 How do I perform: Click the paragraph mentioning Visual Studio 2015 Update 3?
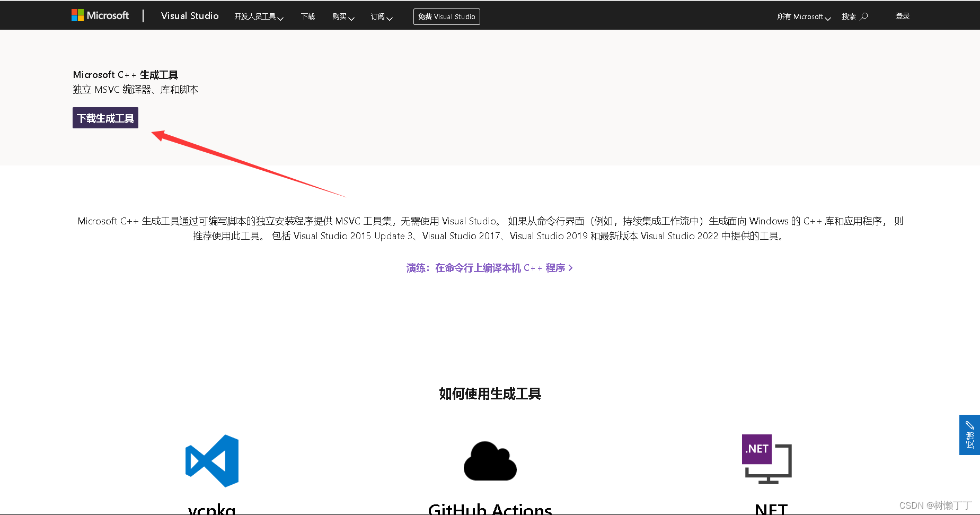(490, 228)
